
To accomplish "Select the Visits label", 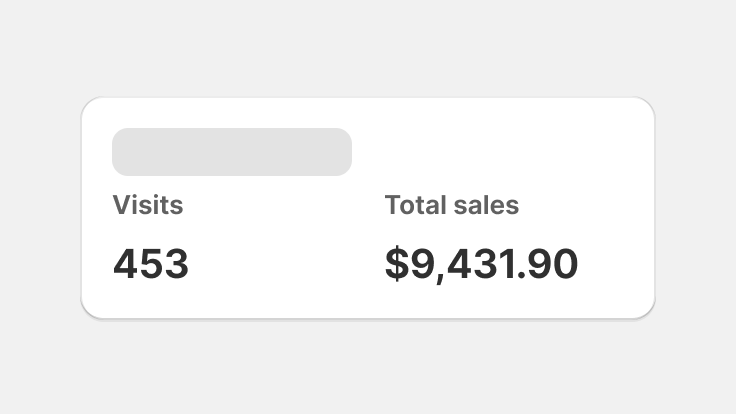I will point(148,205).
